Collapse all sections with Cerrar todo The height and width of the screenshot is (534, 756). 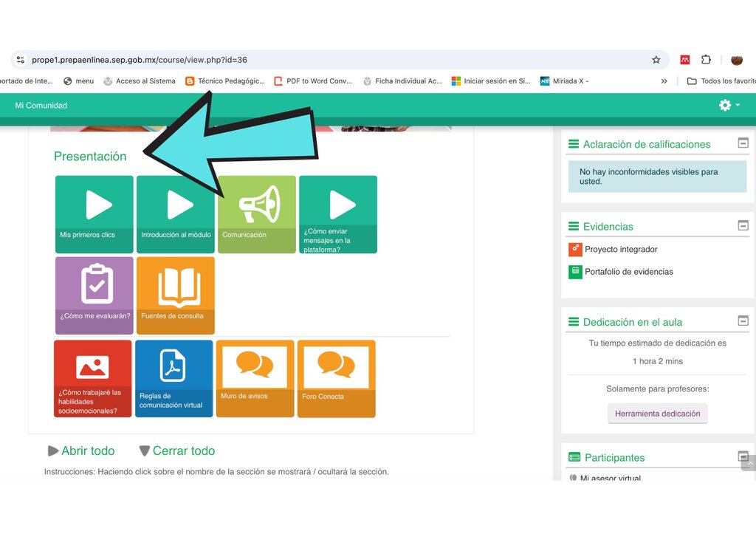coord(177,451)
